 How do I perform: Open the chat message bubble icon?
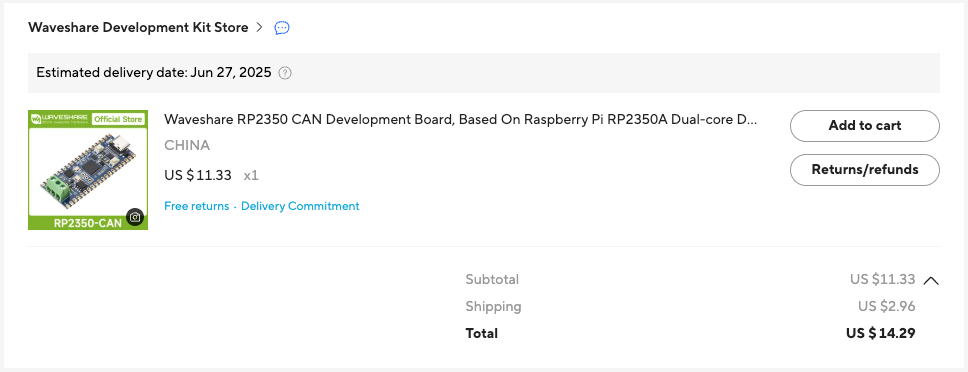[282, 28]
